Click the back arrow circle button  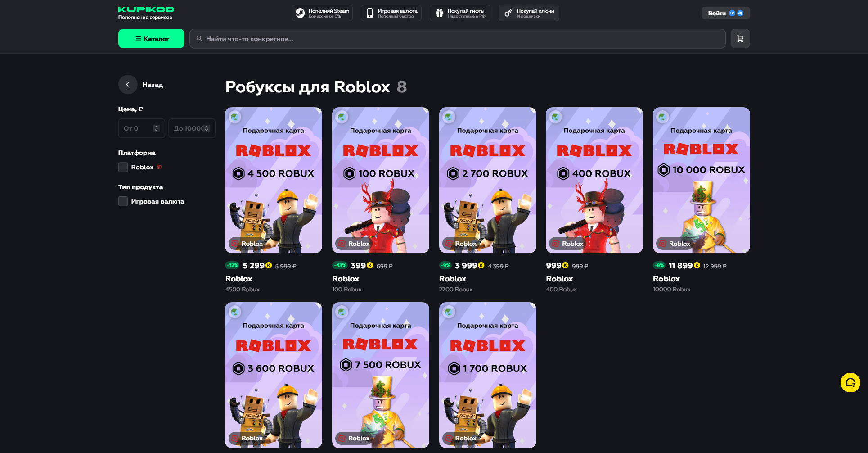pyautogui.click(x=128, y=85)
